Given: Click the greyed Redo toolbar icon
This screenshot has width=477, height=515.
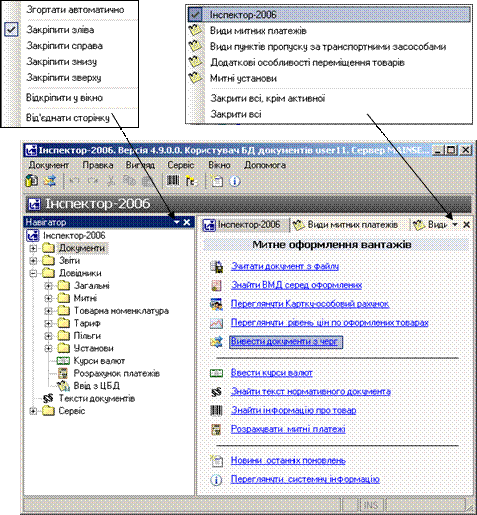Looking at the screenshot, I should point(93,181).
